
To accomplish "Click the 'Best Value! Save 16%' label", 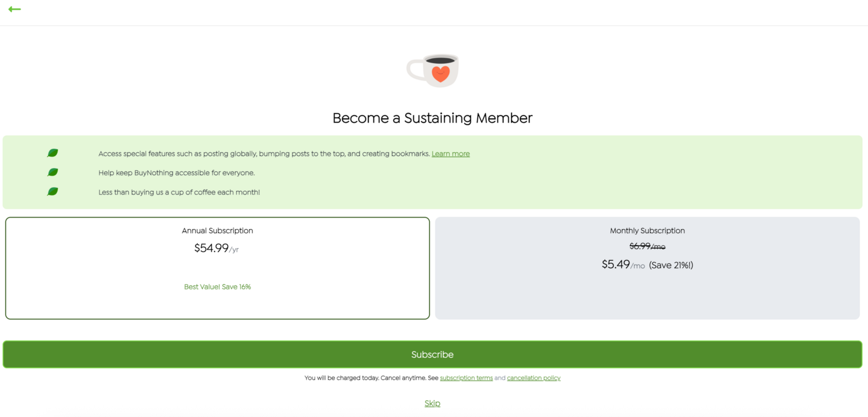I will pyautogui.click(x=217, y=287).
